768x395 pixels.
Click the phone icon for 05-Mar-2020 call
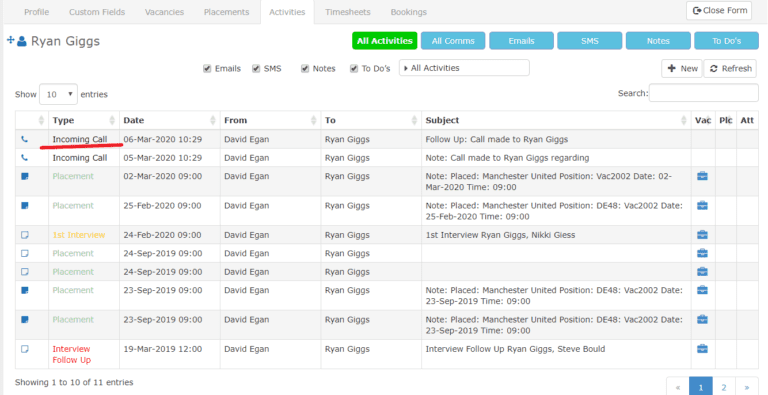(x=24, y=158)
